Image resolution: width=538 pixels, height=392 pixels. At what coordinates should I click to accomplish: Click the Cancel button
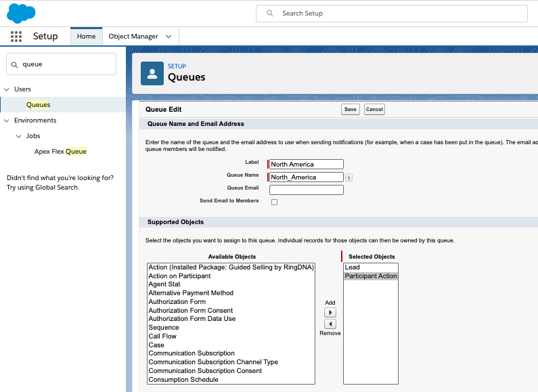(x=374, y=109)
